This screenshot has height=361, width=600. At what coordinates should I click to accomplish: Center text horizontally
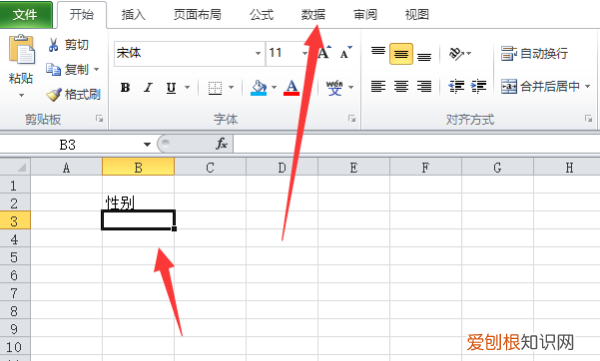tap(401, 87)
